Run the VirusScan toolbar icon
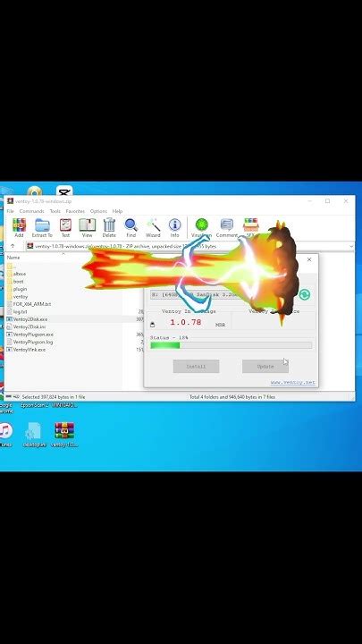The width and height of the screenshot is (362, 644). click(x=201, y=228)
